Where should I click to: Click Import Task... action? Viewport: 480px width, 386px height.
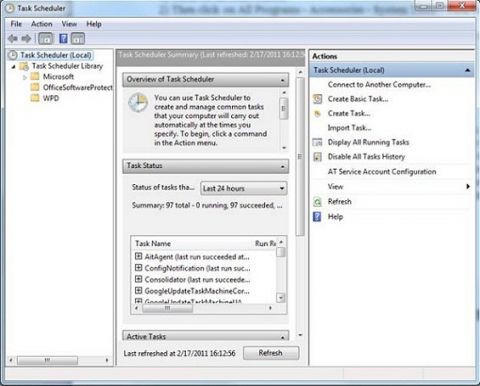pyautogui.click(x=349, y=128)
